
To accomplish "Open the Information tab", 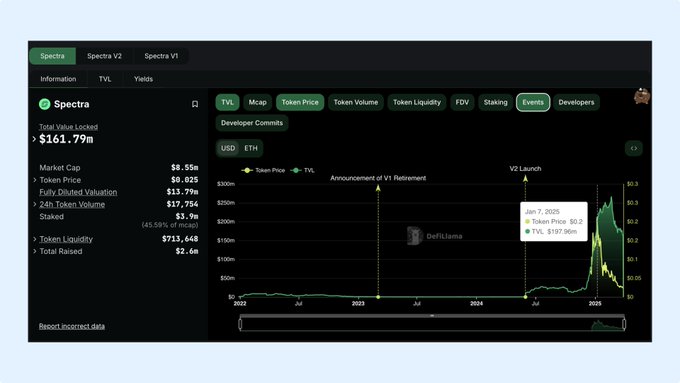I will click(58, 79).
